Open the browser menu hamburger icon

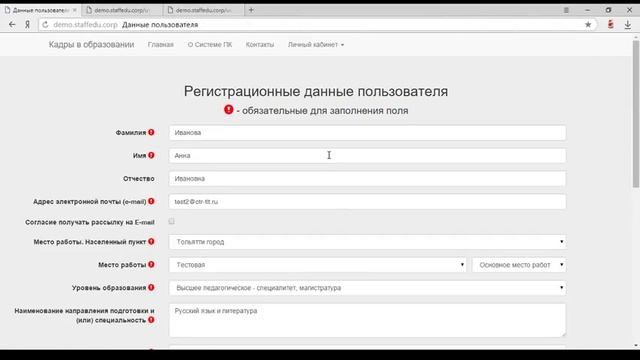click(566, 10)
